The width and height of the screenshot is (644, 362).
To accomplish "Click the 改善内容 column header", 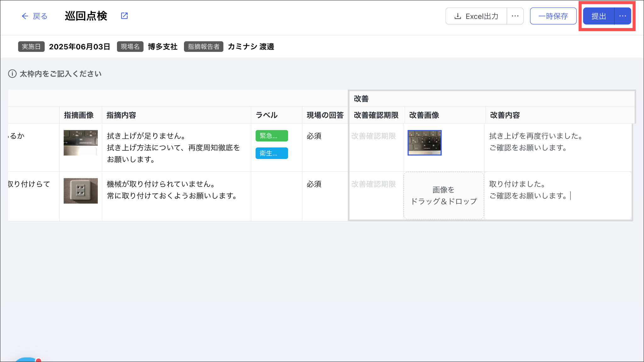I will (x=505, y=115).
